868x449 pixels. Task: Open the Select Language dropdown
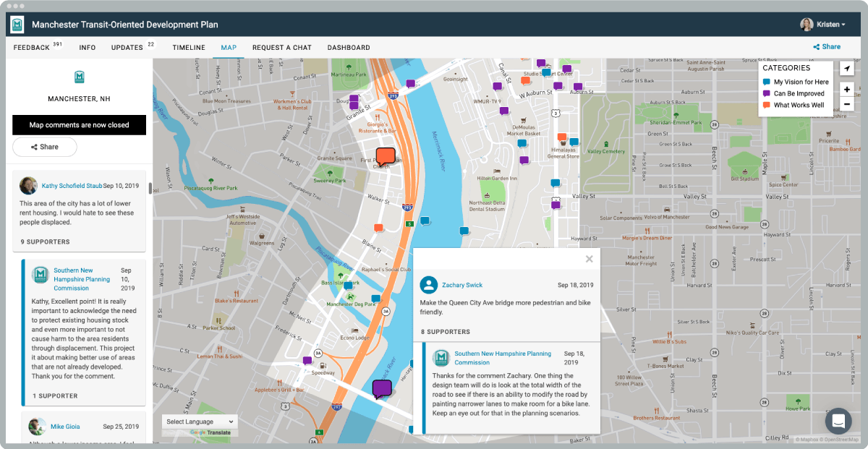click(x=199, y=422)
